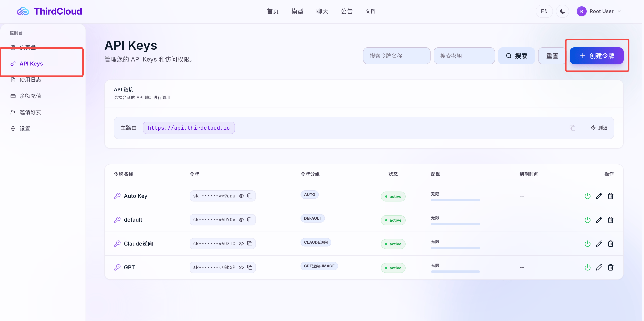This screenshot has width=644, height=321.
Task: Click default key quota progress bar
Action: [455, 224]
